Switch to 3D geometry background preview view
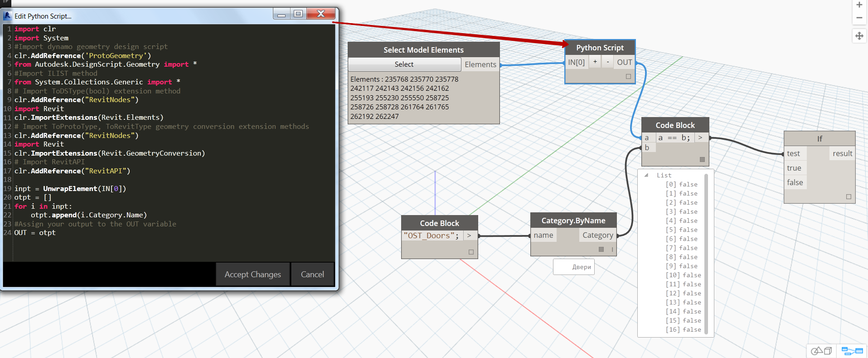Viewport: 868px width, 358px height. 821,351
